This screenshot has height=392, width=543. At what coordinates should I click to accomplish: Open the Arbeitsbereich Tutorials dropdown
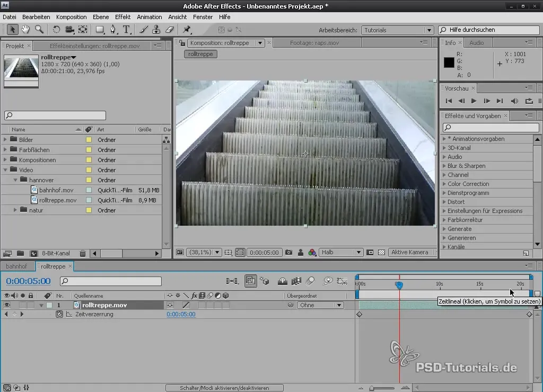click(x=397, y=30)
